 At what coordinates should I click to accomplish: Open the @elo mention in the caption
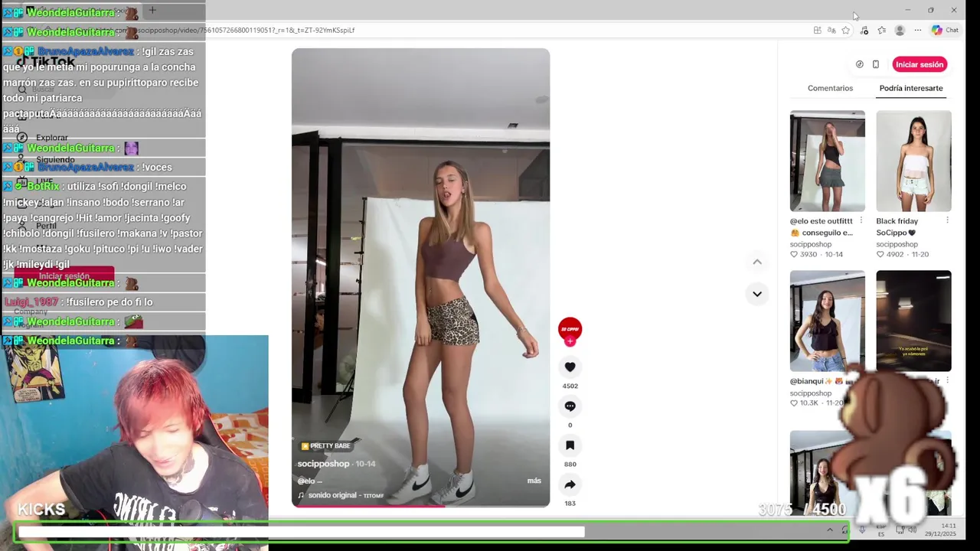coord(305,481)
